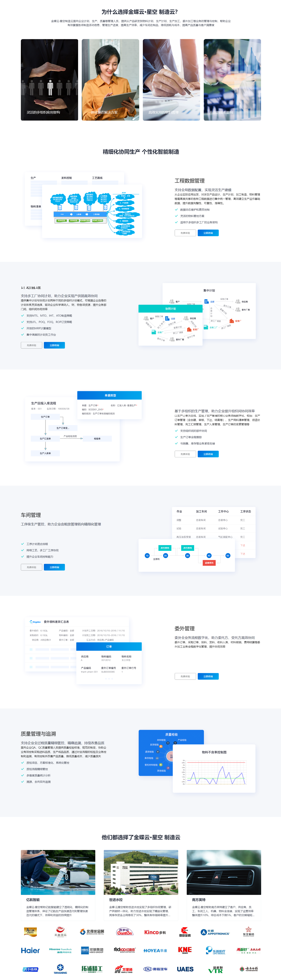This screenshot has width=281, height=980.
Task: Click 免费体验 in 委外管理 section
Action: coord(185,676)
